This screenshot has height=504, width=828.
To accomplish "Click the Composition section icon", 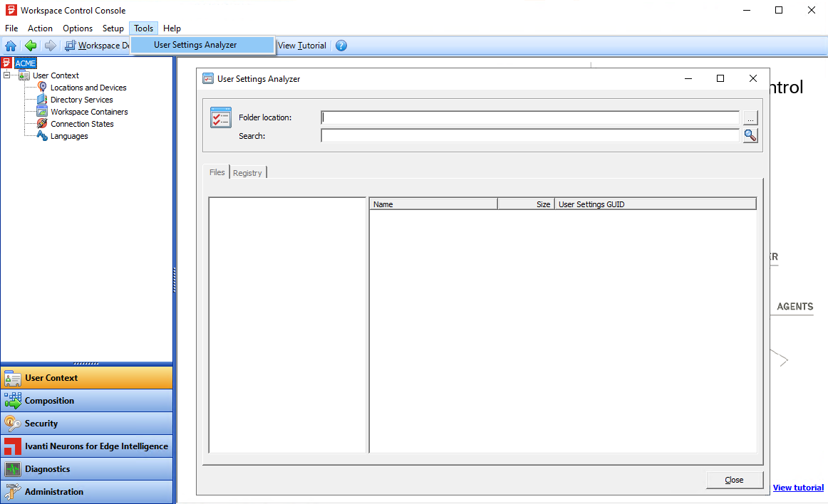I will pos(13,401).
